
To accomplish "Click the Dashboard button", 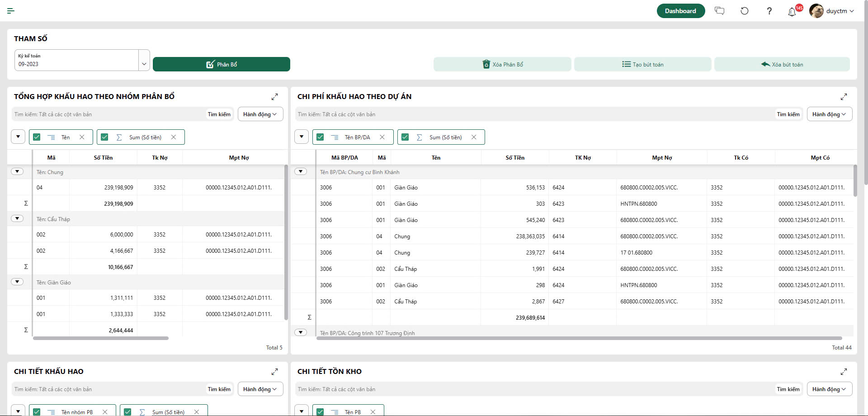I will point(680,11).
